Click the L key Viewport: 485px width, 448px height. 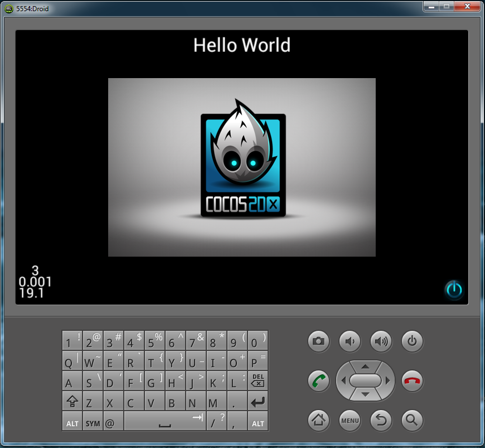point(237,380)
